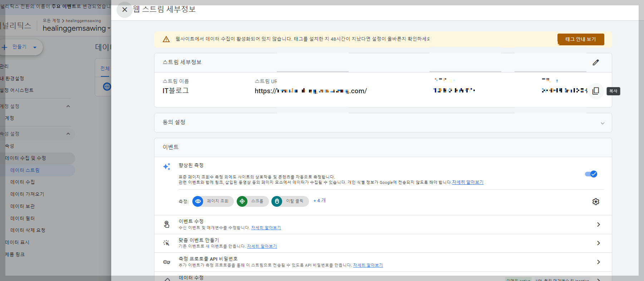The width and height of the screenshot is (644, 281).
Task: Select 데이터 가져오기 in the sidebar
Action: [27, 194]
